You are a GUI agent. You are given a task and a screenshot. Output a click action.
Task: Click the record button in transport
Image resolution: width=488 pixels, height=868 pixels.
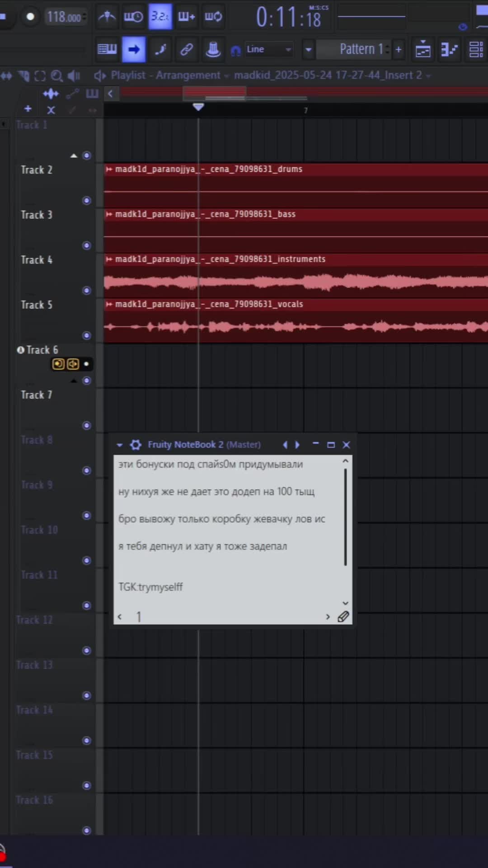[x=30, y=17]
